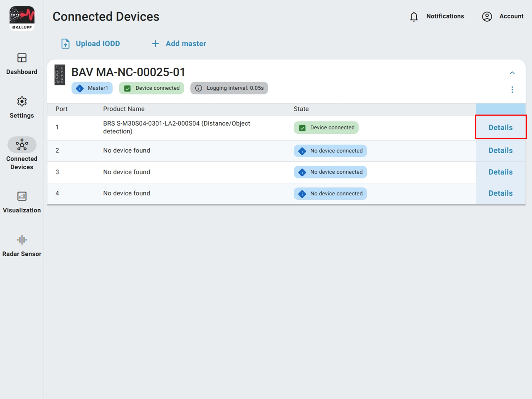532x399 pixels.
Task: Click the Device connected state of port 1
Action: (326, 128)
